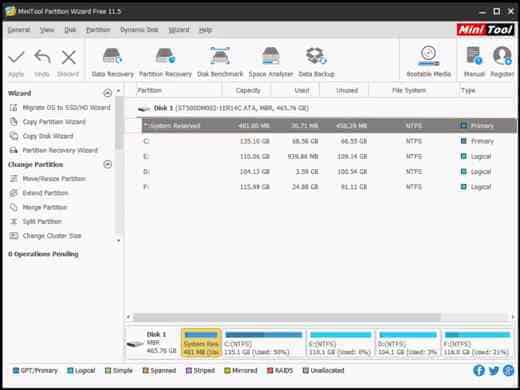Open the Disk menu
This screenshot has width=520, height=390.
[x=70, y=30]
